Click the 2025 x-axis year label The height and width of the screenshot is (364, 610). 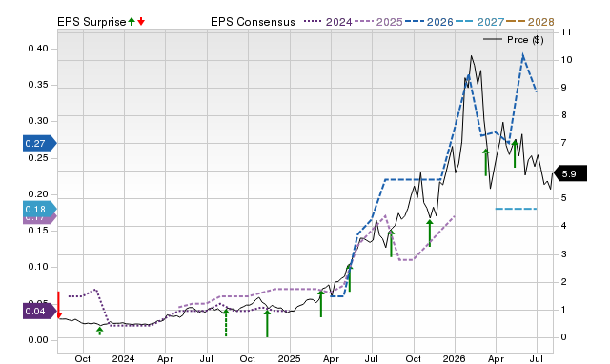(x=290, y=358)
